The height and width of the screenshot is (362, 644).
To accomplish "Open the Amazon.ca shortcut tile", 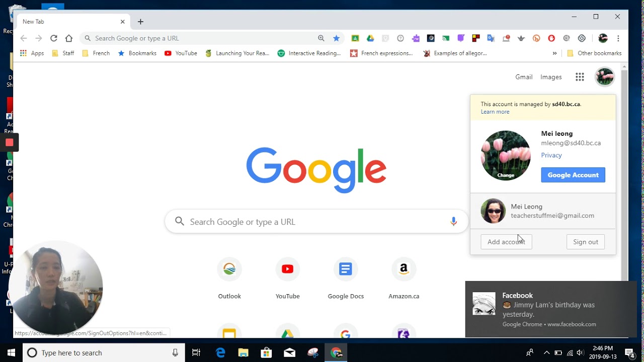I will coord(404,279).
